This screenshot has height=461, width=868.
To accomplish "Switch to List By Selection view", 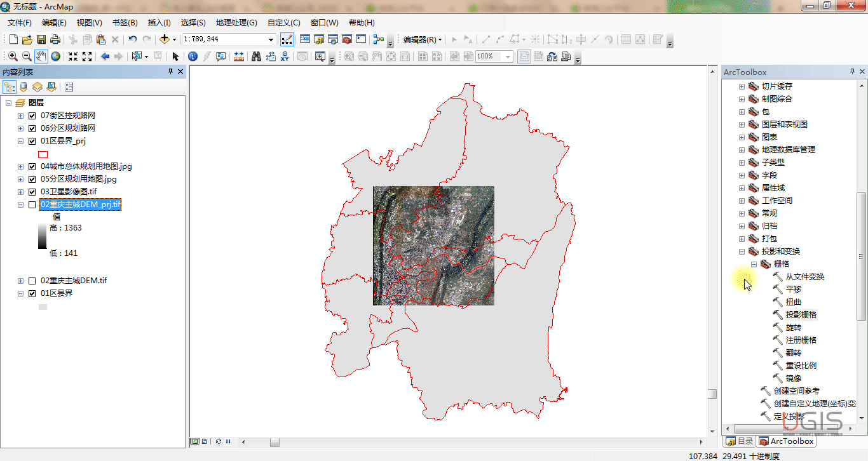I will coord(51,87).
